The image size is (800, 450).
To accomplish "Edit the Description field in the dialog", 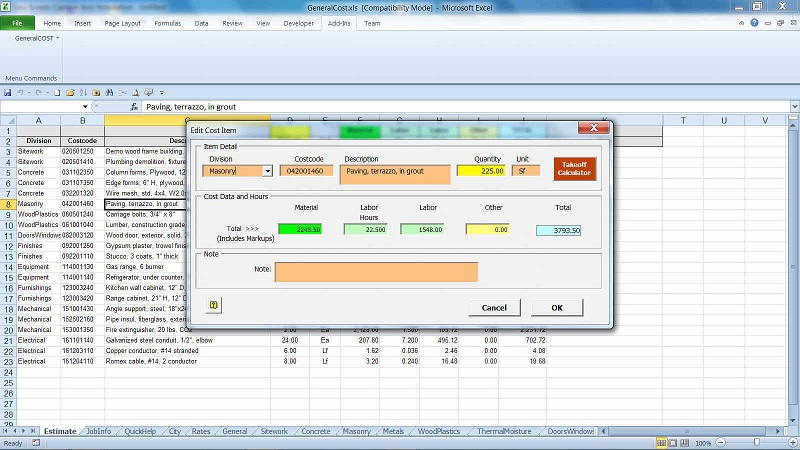I will [395, 174].
